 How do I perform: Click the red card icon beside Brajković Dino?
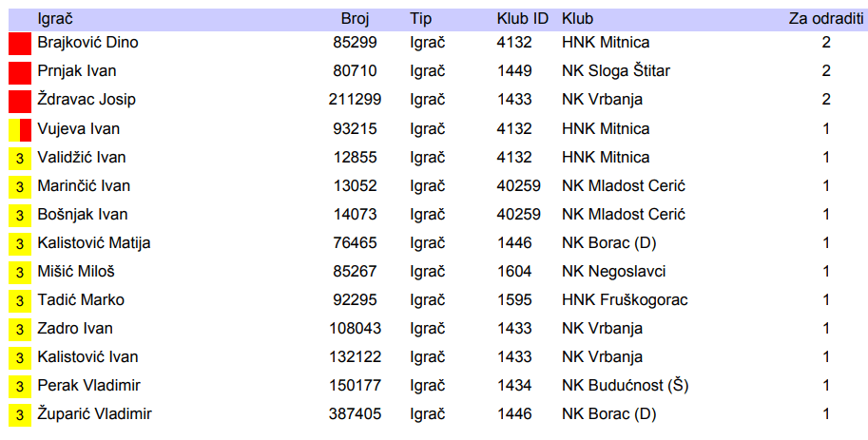pyautogui.click(x=20, y=44)
